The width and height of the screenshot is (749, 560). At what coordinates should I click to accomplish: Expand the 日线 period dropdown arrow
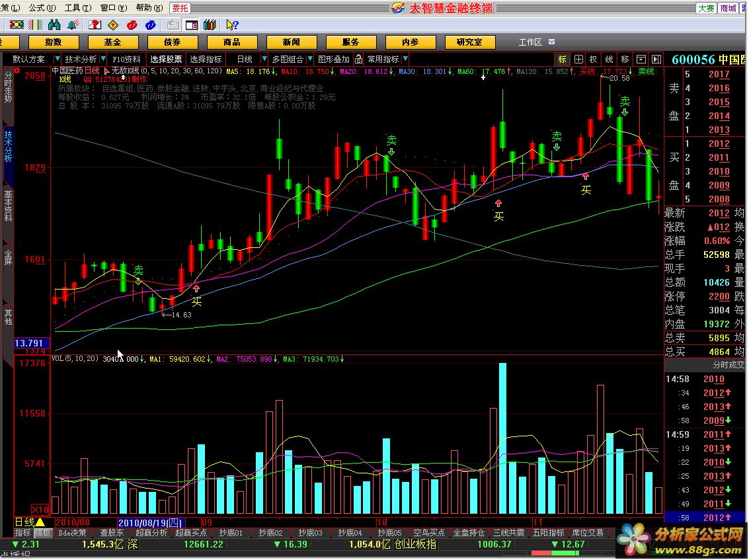264,59
